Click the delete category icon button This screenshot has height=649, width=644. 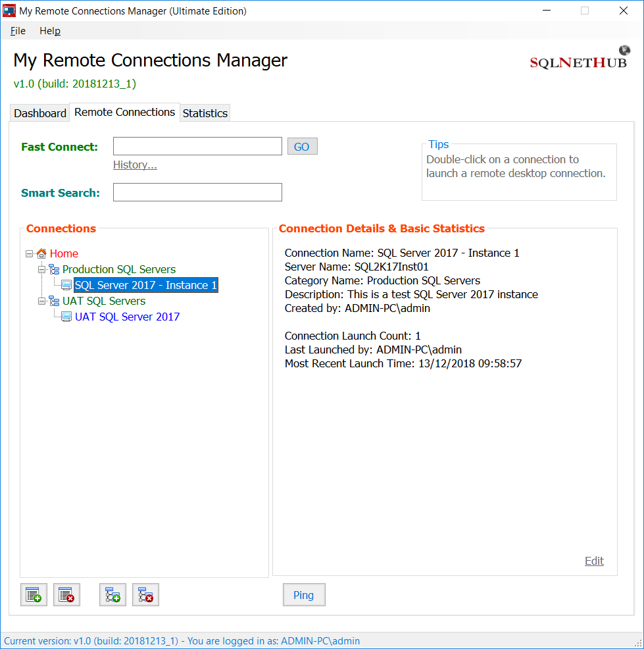(x=145, y=595)
